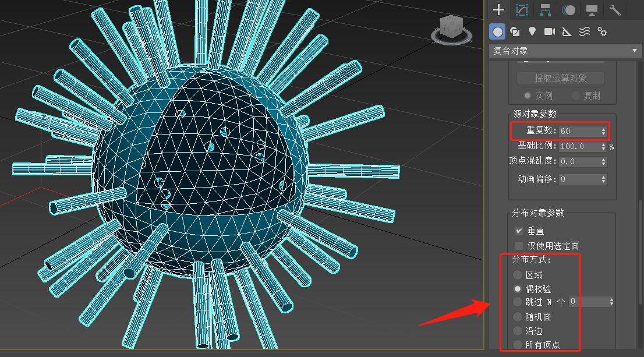The image size is (644, 357).
Task: Click the 源对象参数 group label
Action: point(535,114)
